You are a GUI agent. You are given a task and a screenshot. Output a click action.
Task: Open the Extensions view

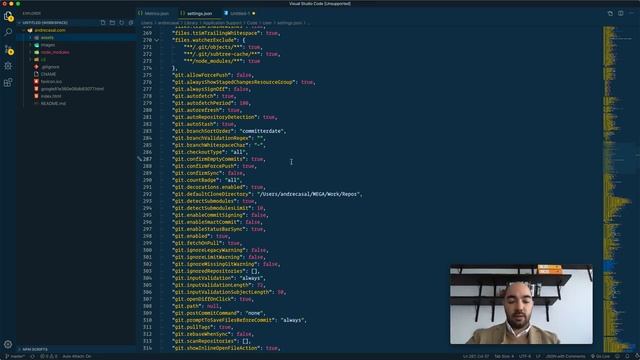(x=8, y=82)
